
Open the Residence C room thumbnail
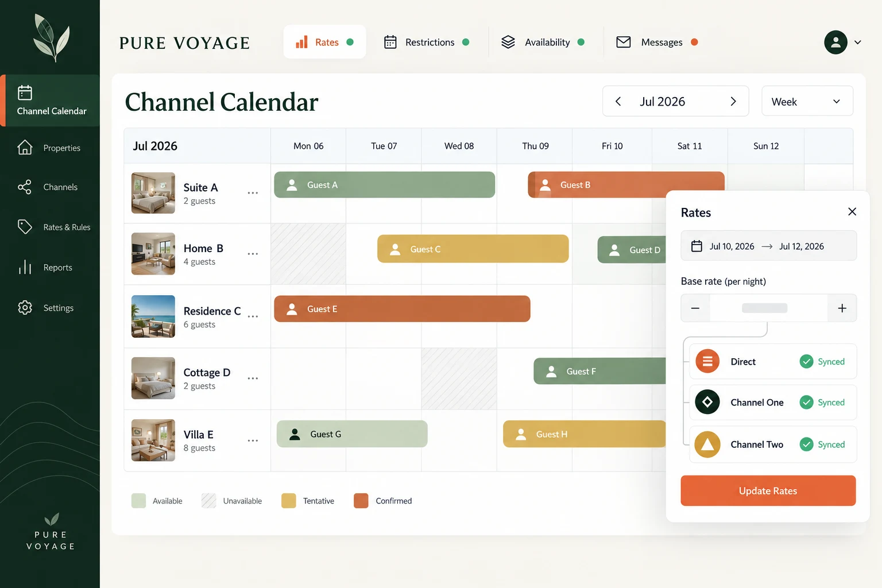[153, 316]
